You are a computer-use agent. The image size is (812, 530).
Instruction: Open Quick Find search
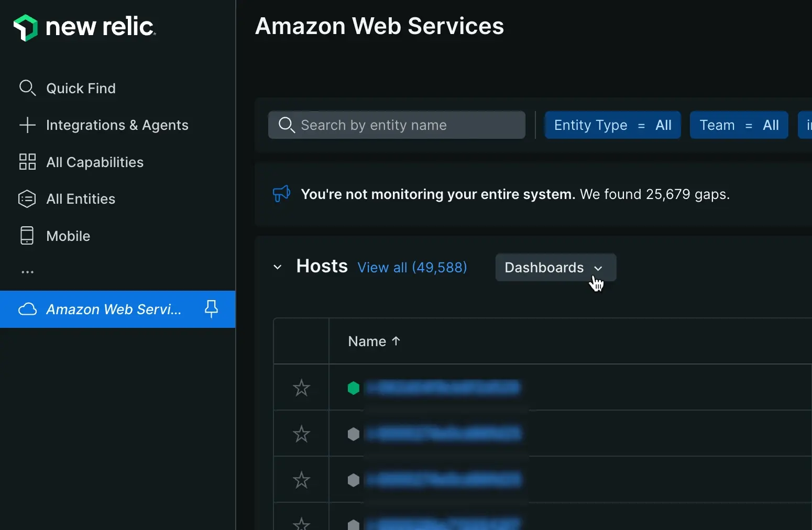point(80,89)
